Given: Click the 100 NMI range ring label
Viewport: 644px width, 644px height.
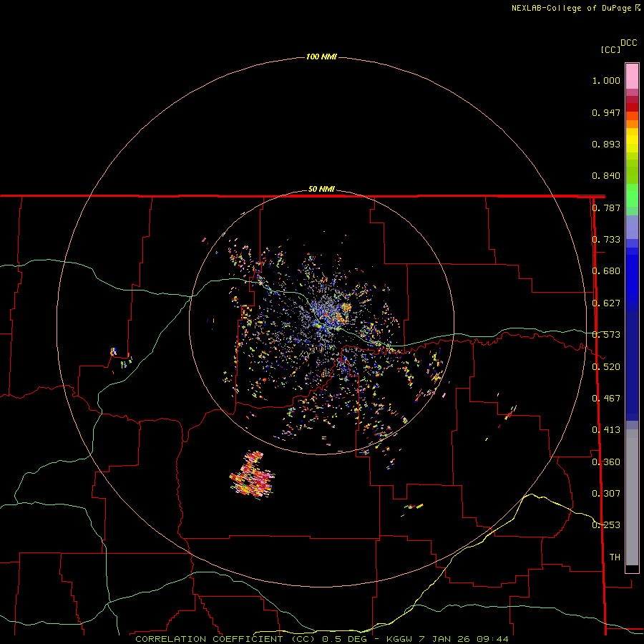Looking at the screenshot, I should [321, 57].
